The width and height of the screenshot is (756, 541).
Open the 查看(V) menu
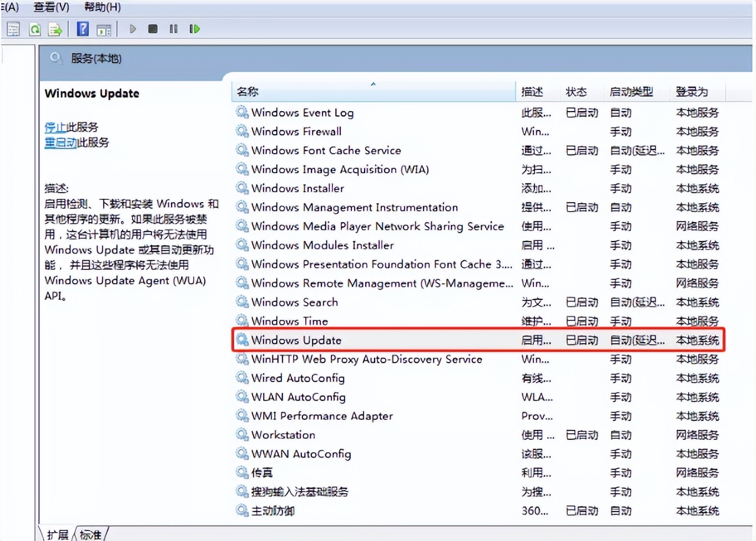(x=51, y=7)
